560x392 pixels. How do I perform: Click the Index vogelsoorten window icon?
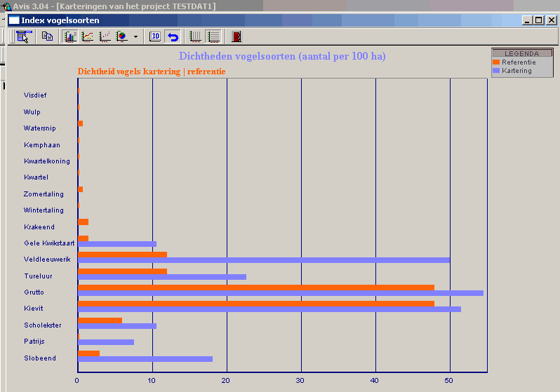click(14, 20)
